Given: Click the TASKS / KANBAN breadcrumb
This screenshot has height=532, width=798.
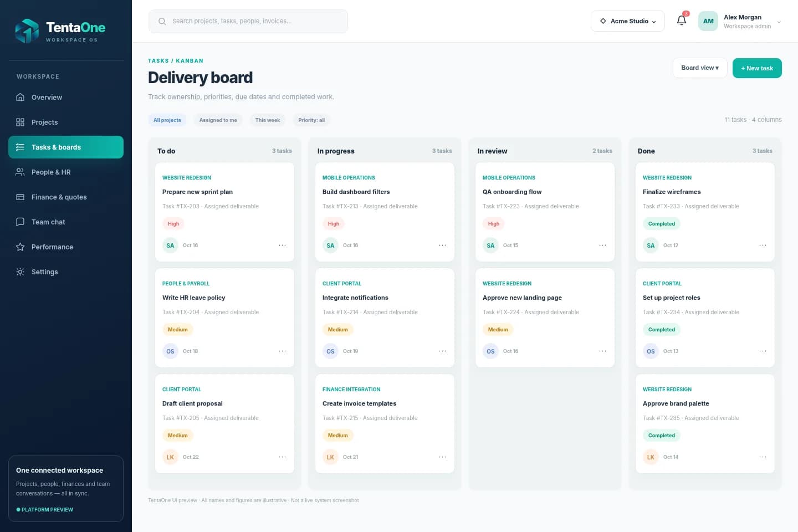Looking at the screenshot, I should point(176,61).
